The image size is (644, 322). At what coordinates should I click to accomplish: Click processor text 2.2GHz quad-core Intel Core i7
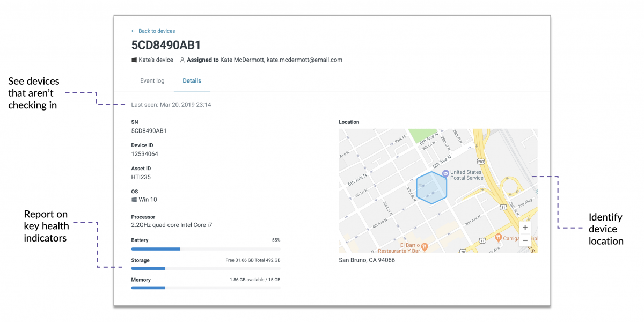tap(172, 225)
